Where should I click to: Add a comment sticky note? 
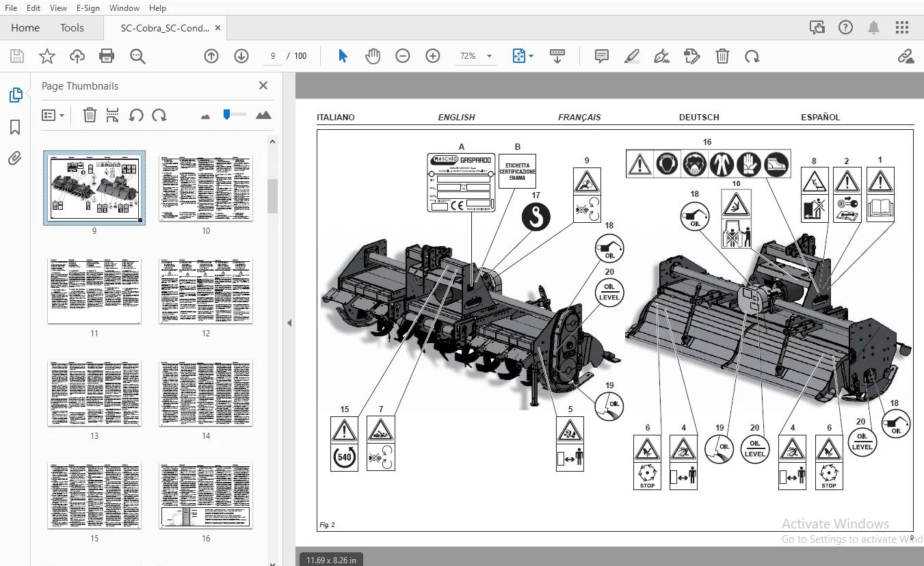602,56
